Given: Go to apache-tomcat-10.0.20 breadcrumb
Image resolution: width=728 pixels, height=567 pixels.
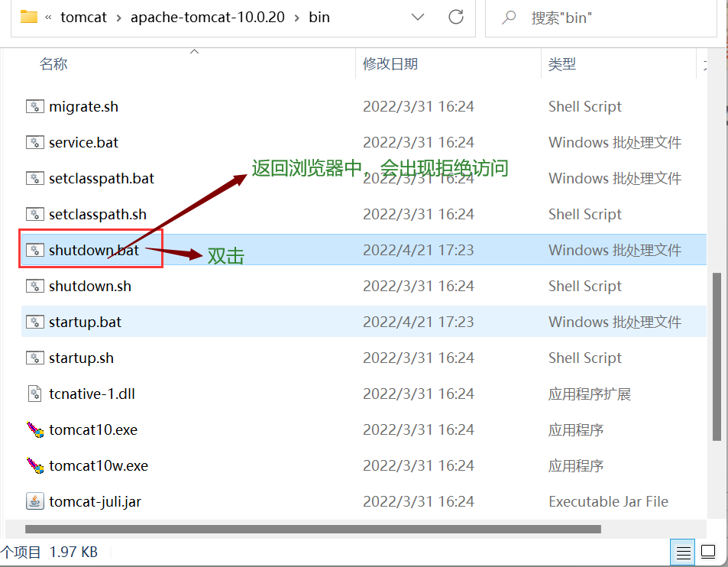Looking at the screenshot, I should click(x=208, y=17).
